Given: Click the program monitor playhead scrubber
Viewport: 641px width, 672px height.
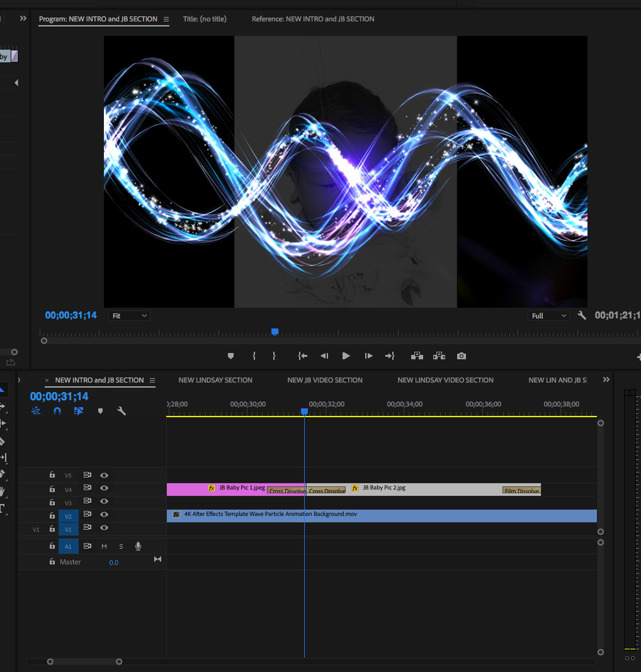Looking at the screenshot, I should point(275,332).
